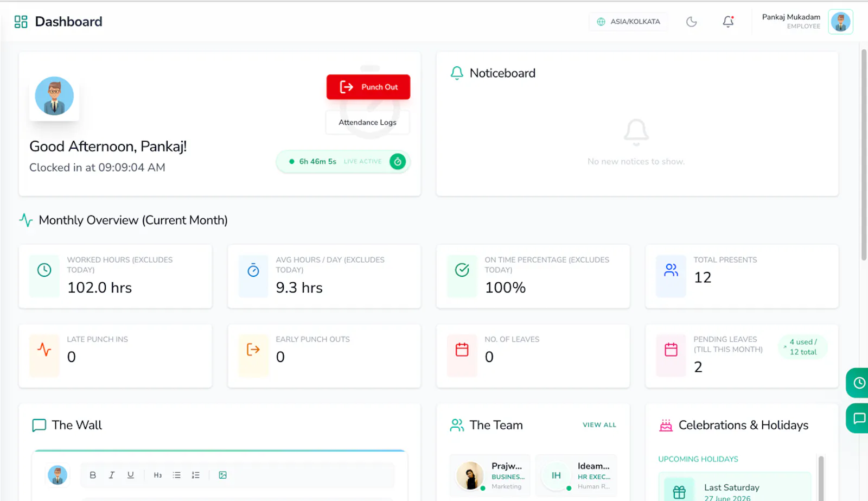Viewport: 868px width, 501px height.
Task: Open Ideam... HR Exec team member card
Action: [x=576, y=475]
